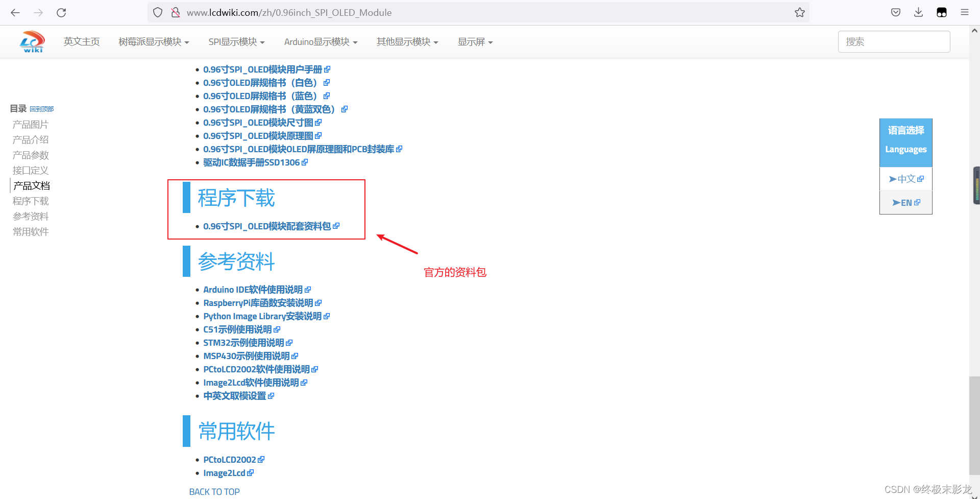Expand the 树莓派显示模块 dropdown
Viewport: 980px width, 499px height.
(154, 42)
